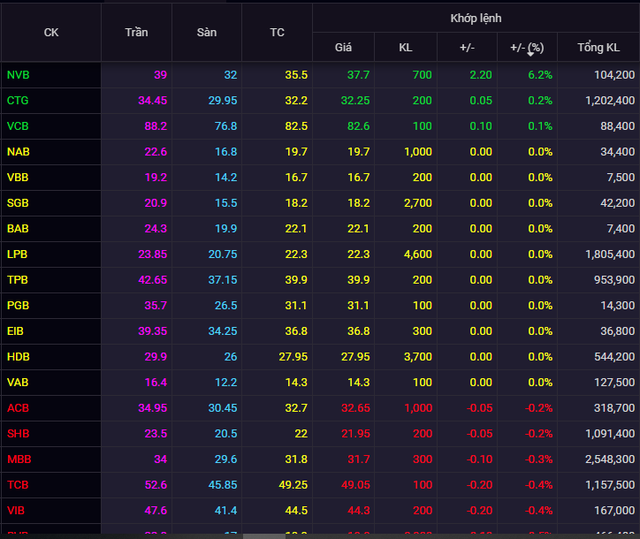Open the TCB ticker
Viewport: 640px width, 539px height.
pos(18,484)
